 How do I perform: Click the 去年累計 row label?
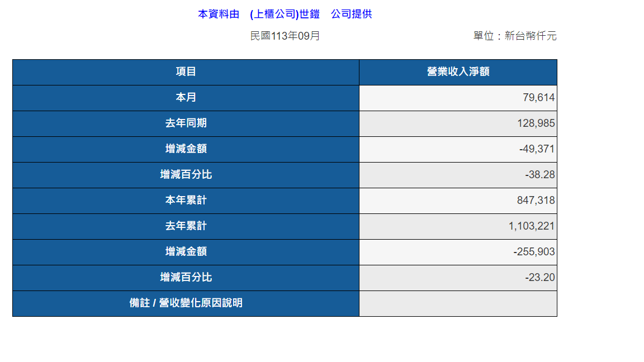(x=186, y=226)
